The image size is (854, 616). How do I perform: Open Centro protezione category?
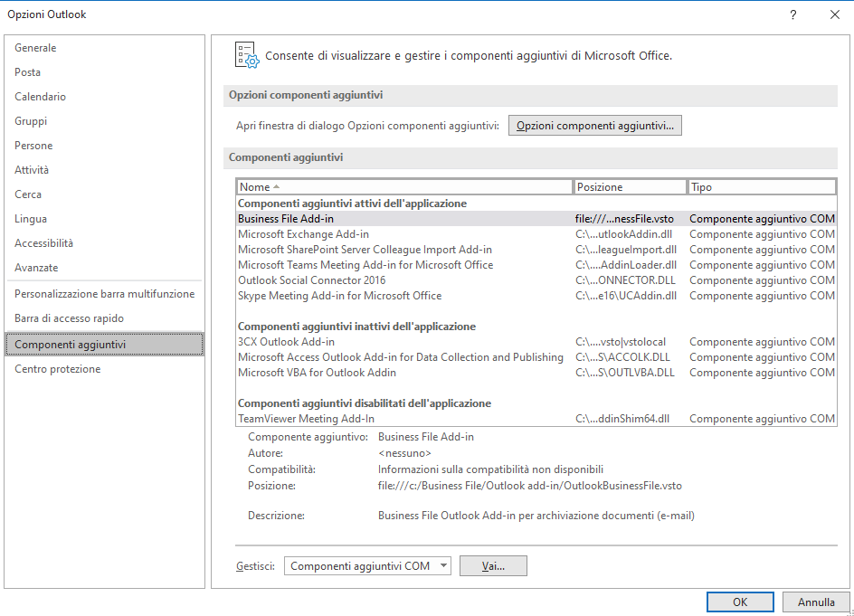click(104, 369)
